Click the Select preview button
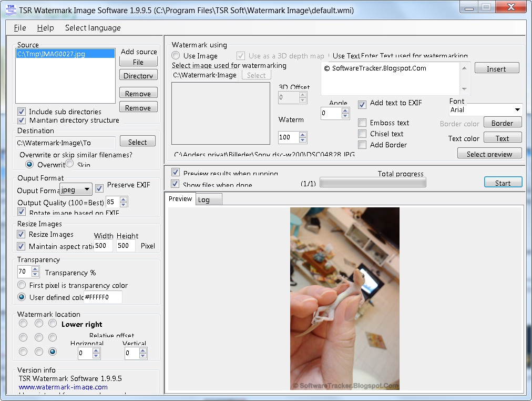Viewport: 532px width, 401px height. 489,154
